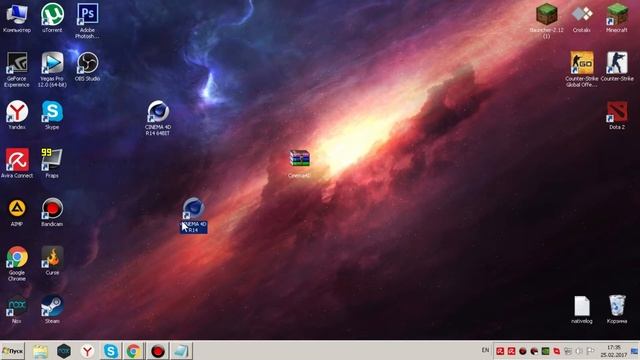
Task: Select the Google Chrome desktop icon
Action: coord(17,263)
